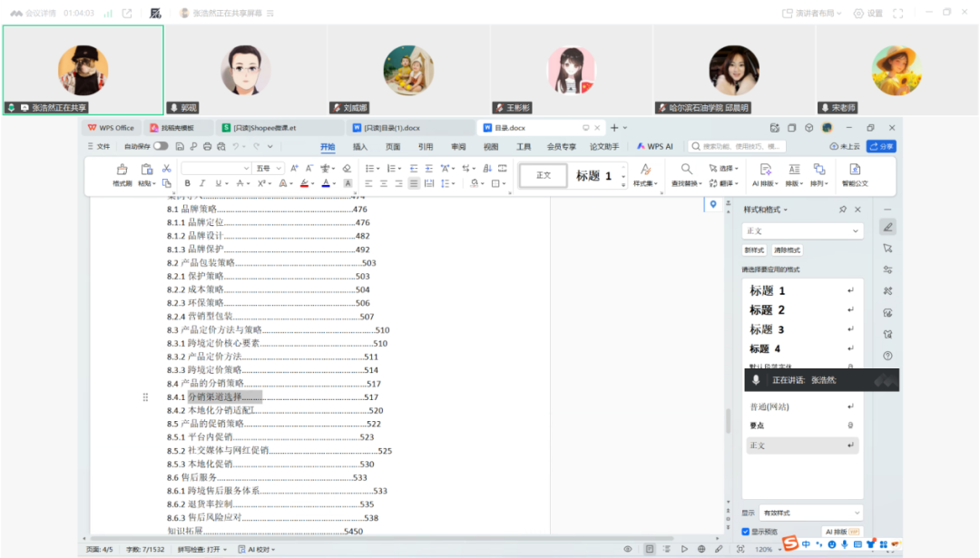Select center paragraph alignment icon
980x558 pixels.
(383, 183)
